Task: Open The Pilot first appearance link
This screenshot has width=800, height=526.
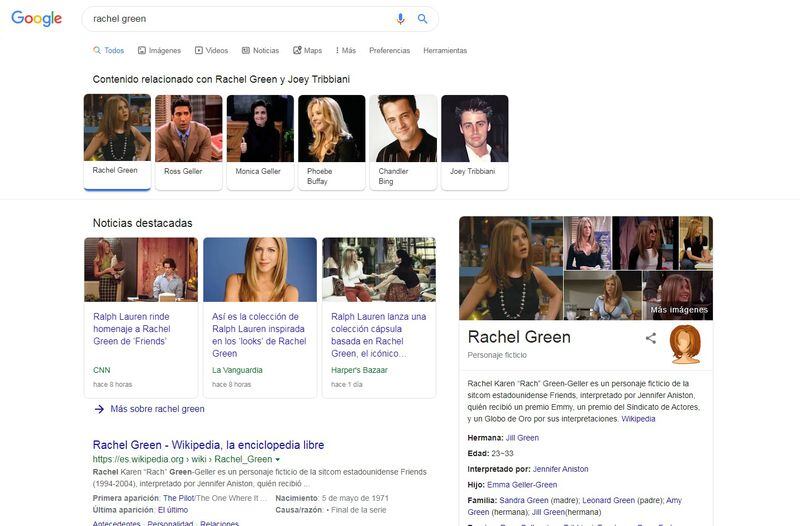Action: pos(179,498)
